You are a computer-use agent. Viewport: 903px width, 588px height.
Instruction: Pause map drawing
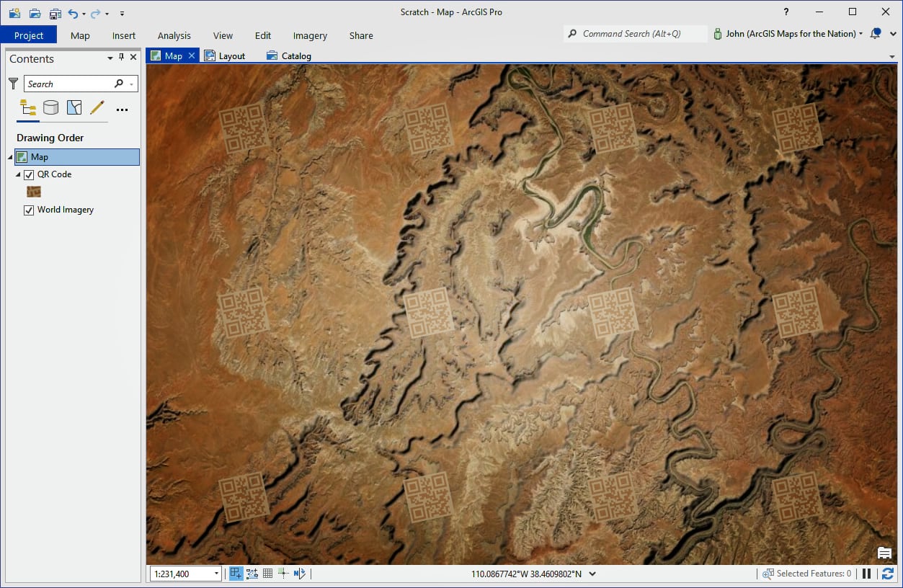[x=867, y=574]
